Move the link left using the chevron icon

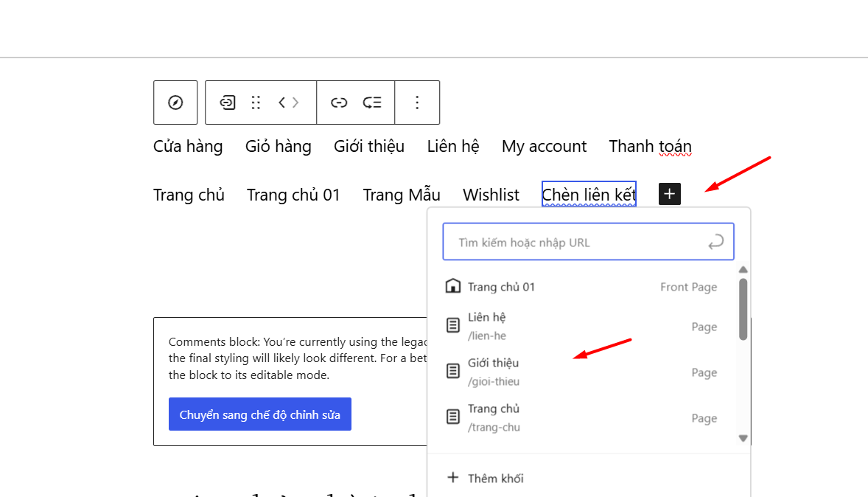pos(281,102)
